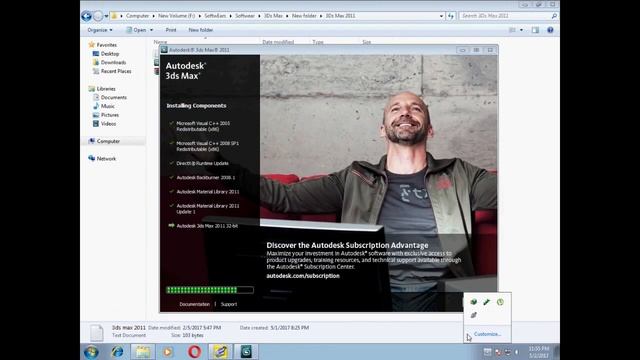The height and width of the screenshot is (360, 640).
Task: Select Music under Libraries
Action: [103, 106]
